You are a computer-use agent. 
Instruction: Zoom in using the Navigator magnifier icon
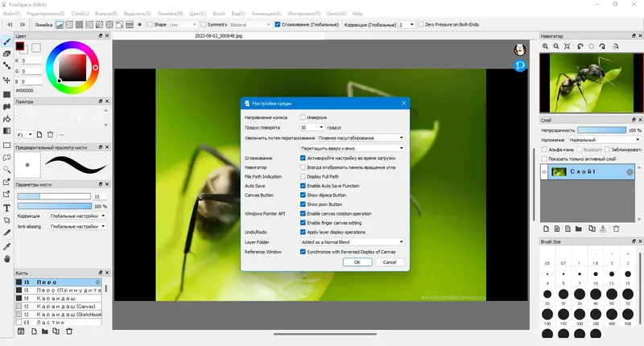545,47
